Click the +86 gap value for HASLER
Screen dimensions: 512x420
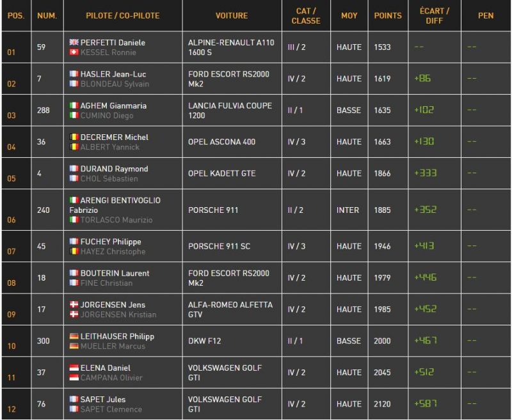[x=422, y=78]
